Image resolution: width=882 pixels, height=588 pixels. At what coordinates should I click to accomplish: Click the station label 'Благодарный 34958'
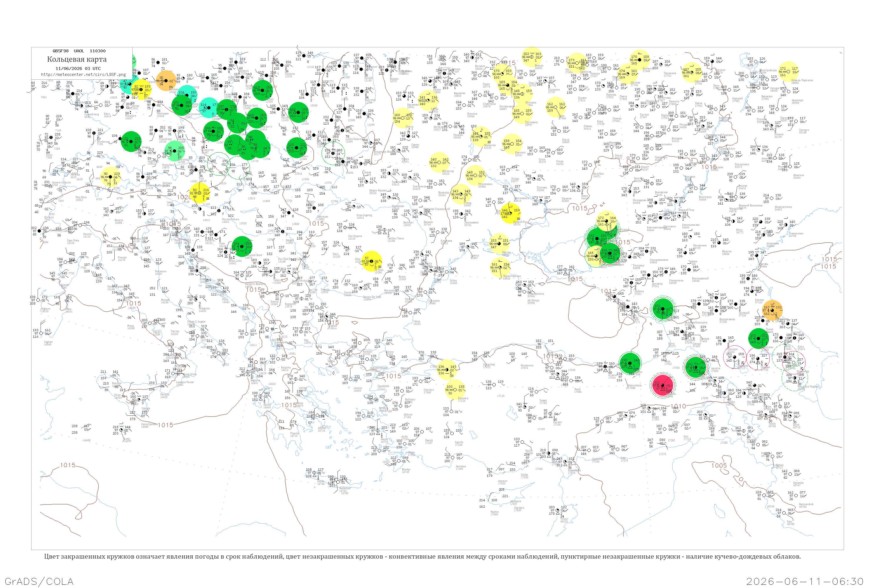pos(700,279)
